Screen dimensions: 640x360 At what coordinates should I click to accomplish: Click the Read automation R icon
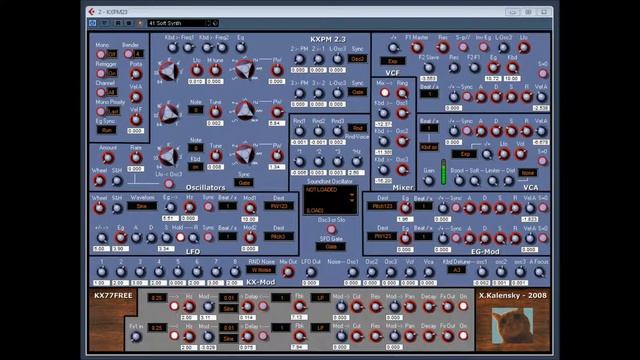(118, 23)
